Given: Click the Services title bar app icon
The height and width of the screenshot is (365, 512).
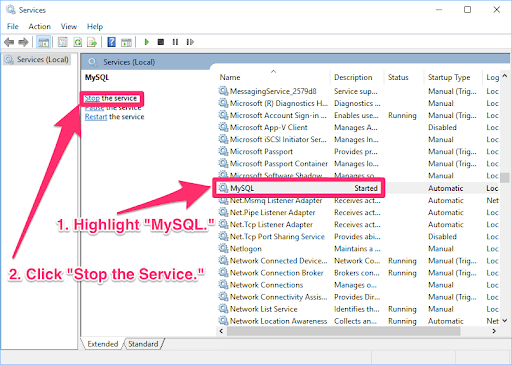Looking at the screenshot, I should click(11, 10).
